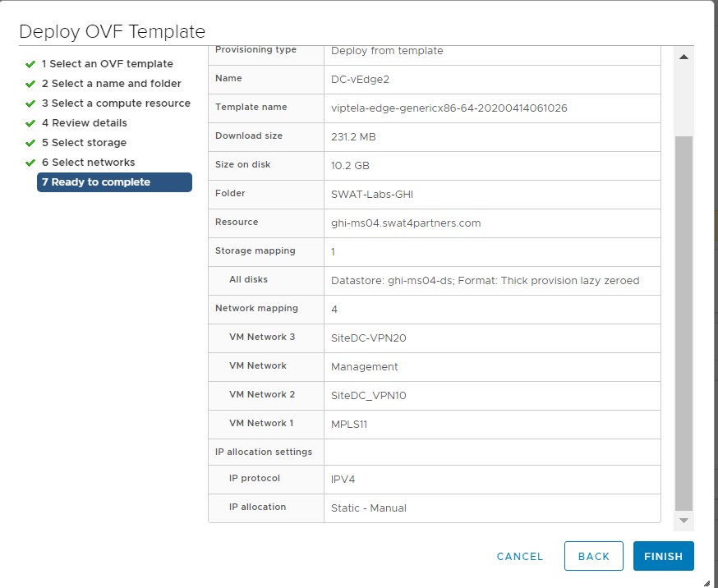
Task: Go to step 1 Select an OVF template
Action: (x=107, y=64)
